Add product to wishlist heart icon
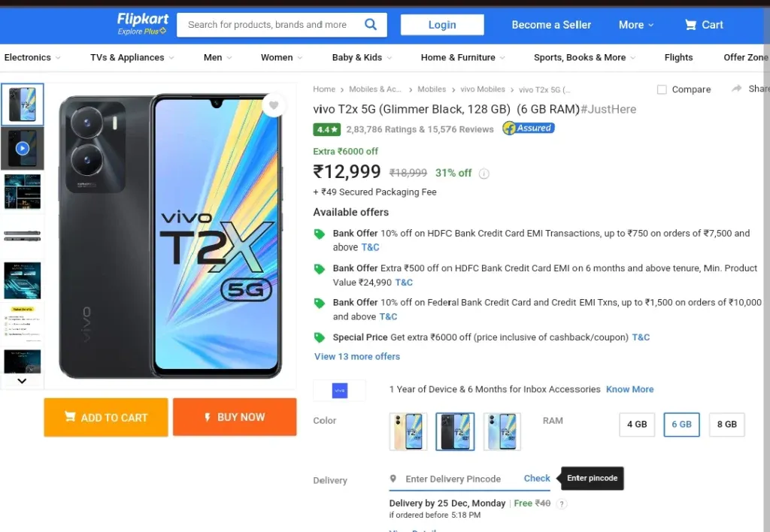 click(x=274, y=105)
